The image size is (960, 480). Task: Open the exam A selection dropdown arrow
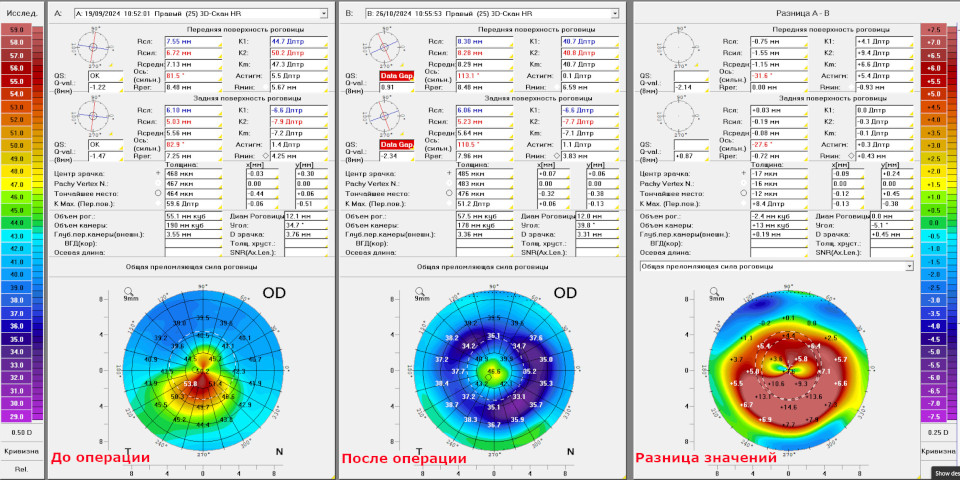(x=323, y=13)
